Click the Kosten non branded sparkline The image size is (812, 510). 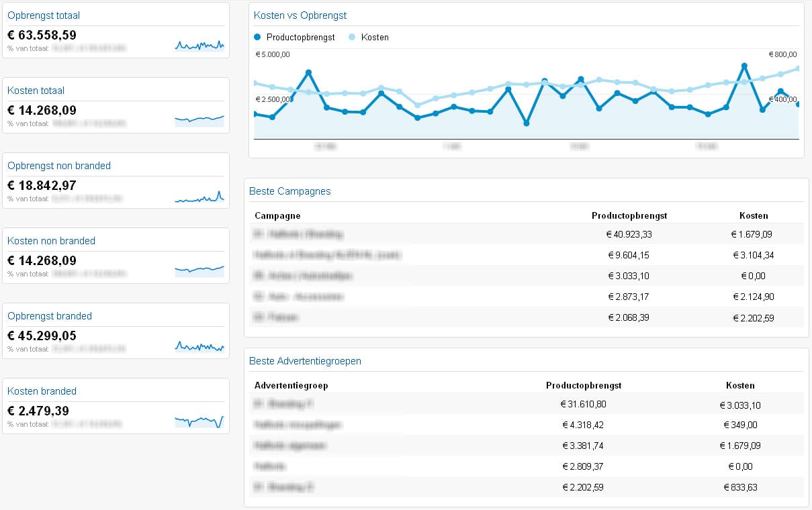[x=199, y=270]
